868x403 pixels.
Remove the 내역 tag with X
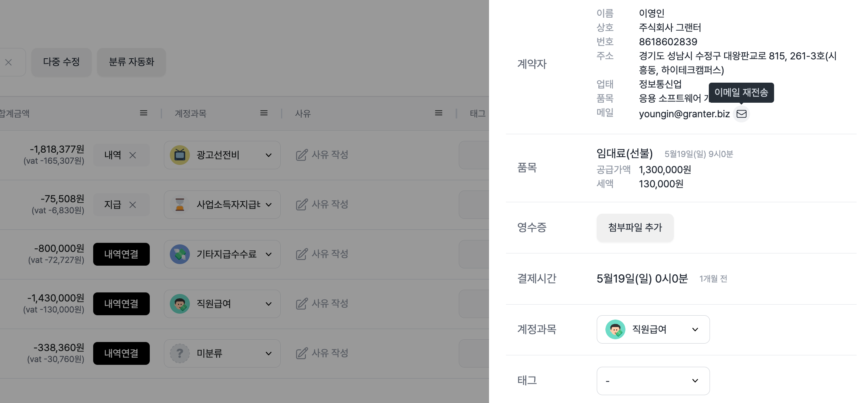point(133,155)
